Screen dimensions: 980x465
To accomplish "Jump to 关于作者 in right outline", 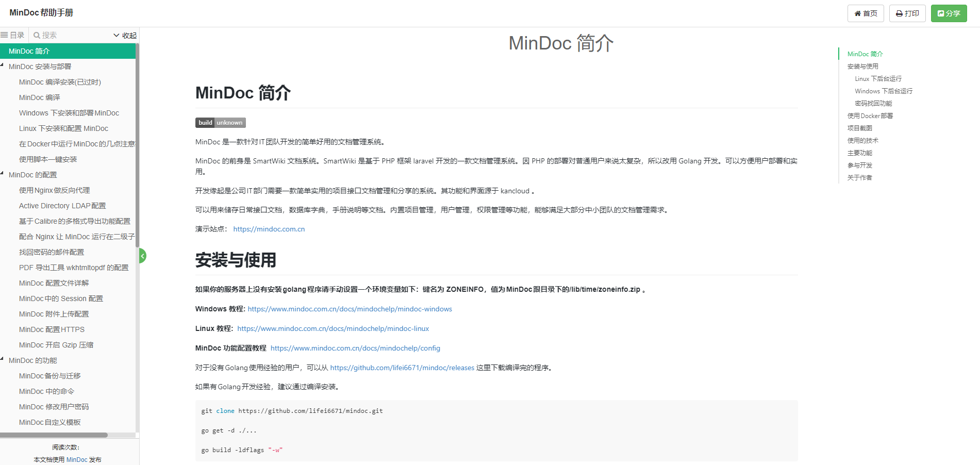I will 859,178.
